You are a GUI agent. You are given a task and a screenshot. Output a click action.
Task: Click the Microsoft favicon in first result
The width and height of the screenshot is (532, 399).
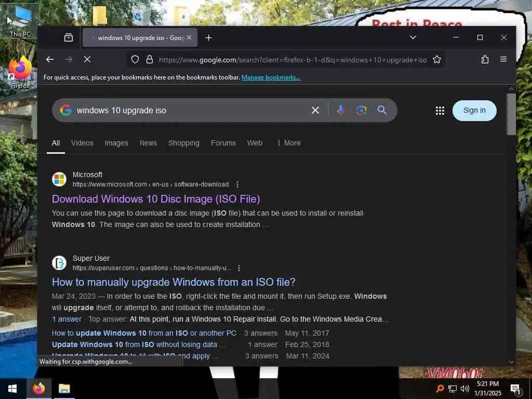[59, 179]
